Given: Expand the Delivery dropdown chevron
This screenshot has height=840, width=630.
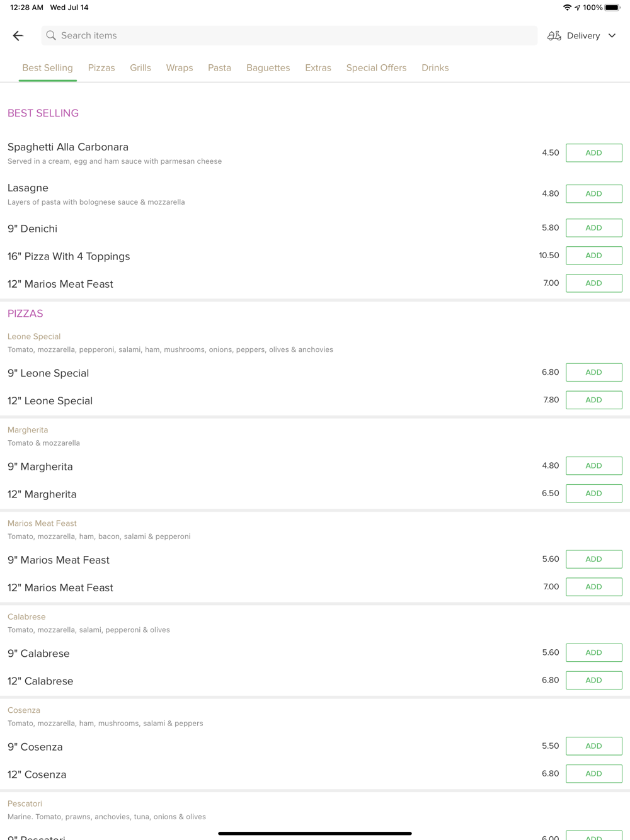Looking at the screenshot, I should [x=612, y=36].
